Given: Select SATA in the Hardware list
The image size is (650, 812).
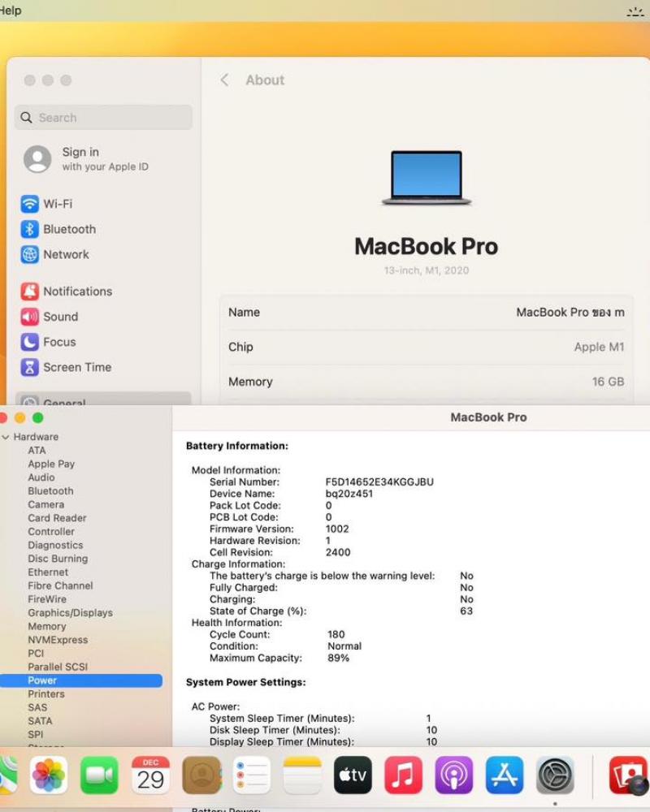Looking at the screenshot, I should coord(40,721).
